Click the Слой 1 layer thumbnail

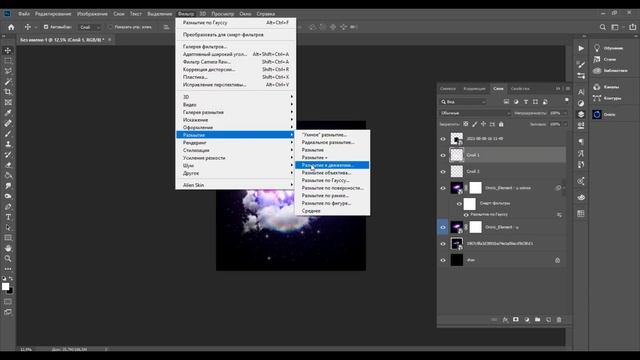click(457, 155)
